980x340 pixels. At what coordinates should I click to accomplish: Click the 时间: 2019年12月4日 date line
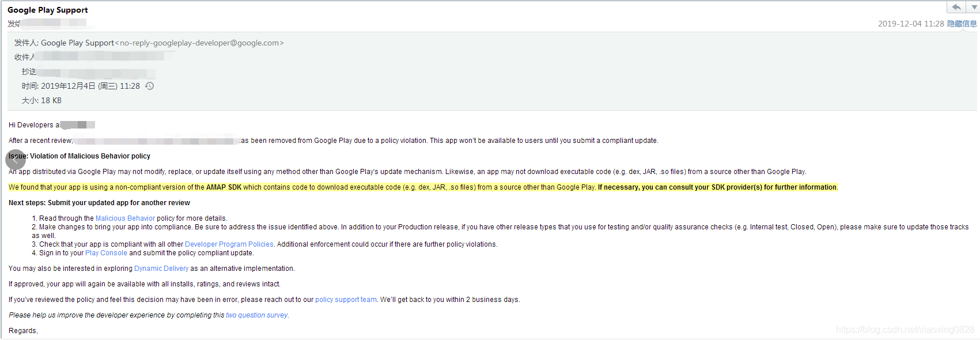pos(81,86)
